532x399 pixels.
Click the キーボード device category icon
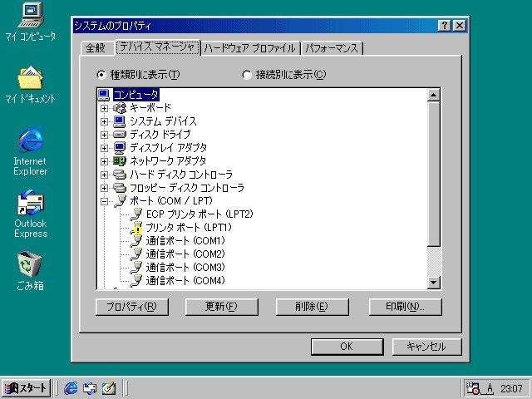coord(120,108)
